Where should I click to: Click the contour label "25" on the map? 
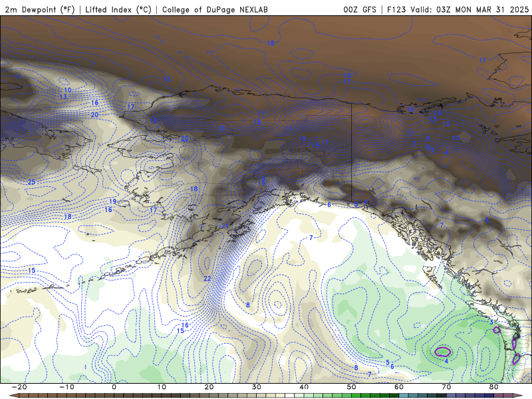point(31,182)
